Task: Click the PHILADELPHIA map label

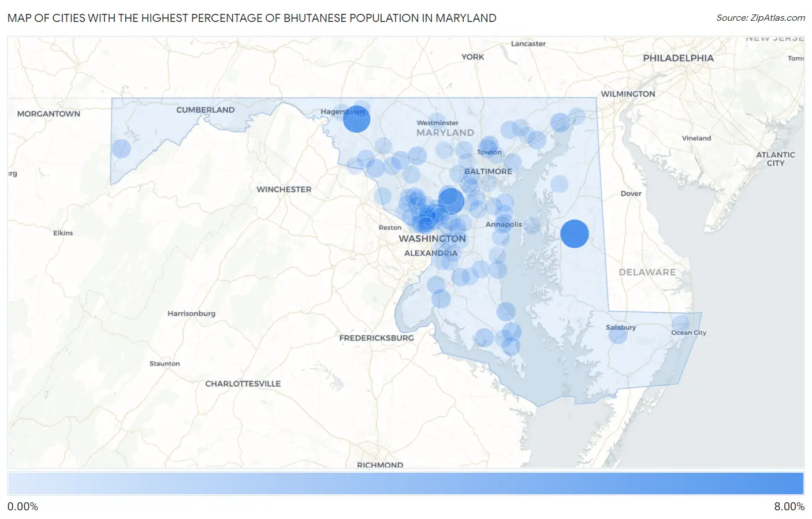Action: click(678, 58)
